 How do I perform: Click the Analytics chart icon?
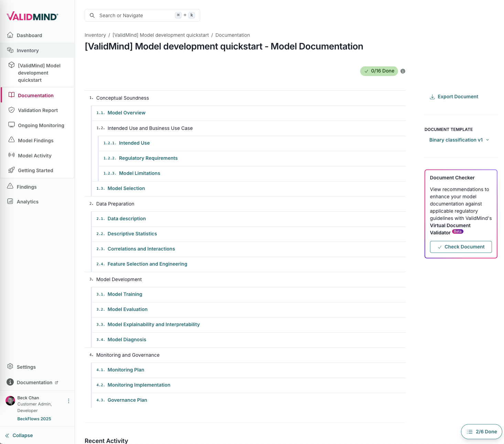click(10, 201)
